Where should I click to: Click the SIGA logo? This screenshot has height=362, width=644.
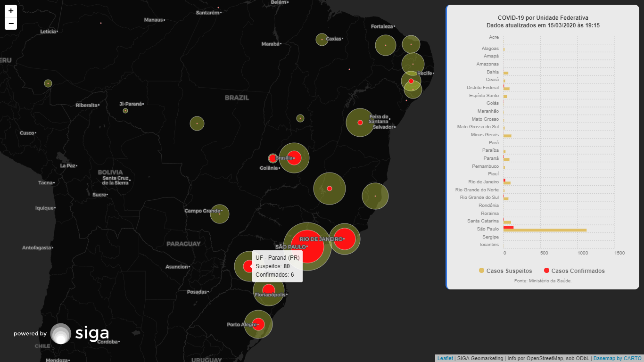click(80, 333)
